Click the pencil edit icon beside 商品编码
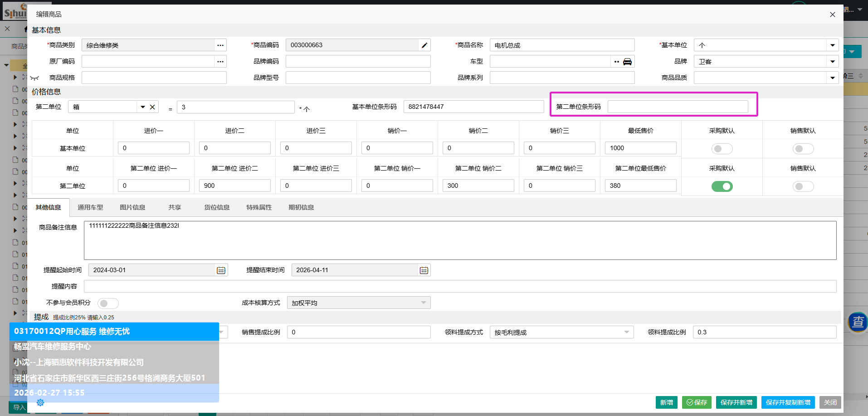The height and width of the screenshot is (416, 868). pos(424,45)
